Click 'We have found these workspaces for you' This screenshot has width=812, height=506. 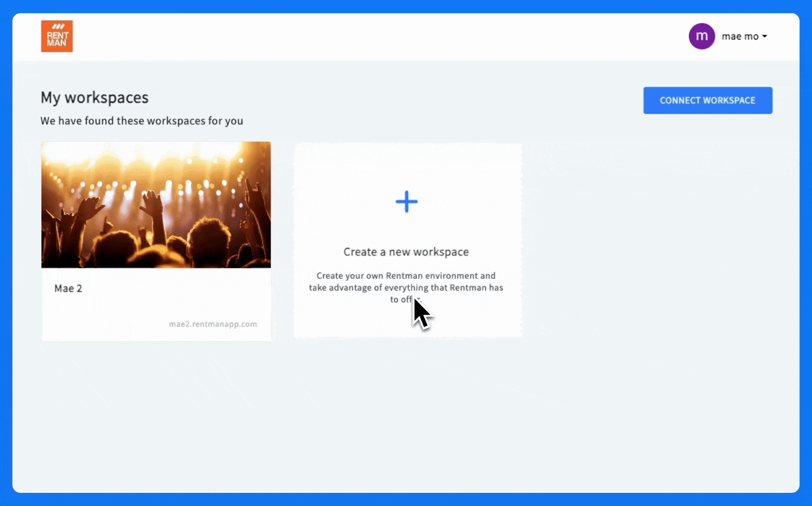(142, 121)
